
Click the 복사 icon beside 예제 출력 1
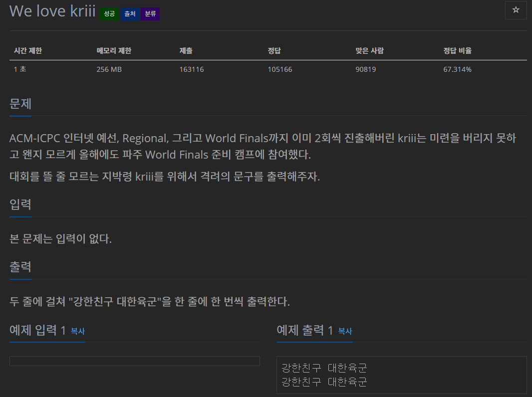point(345,331)
